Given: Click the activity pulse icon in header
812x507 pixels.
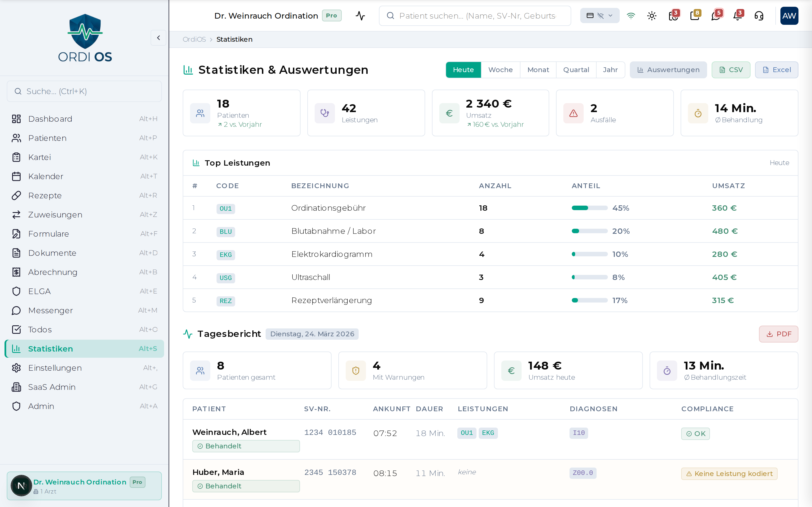Looking at the screenshot, I should [x=360, y=16].
